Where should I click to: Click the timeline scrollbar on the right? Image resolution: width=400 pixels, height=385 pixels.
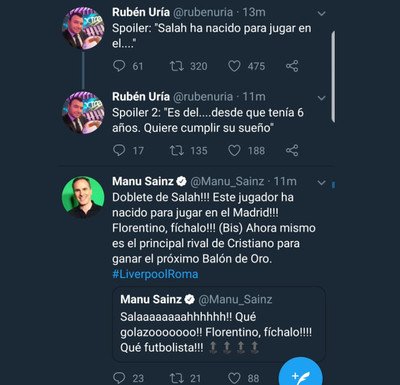[333, 77]
